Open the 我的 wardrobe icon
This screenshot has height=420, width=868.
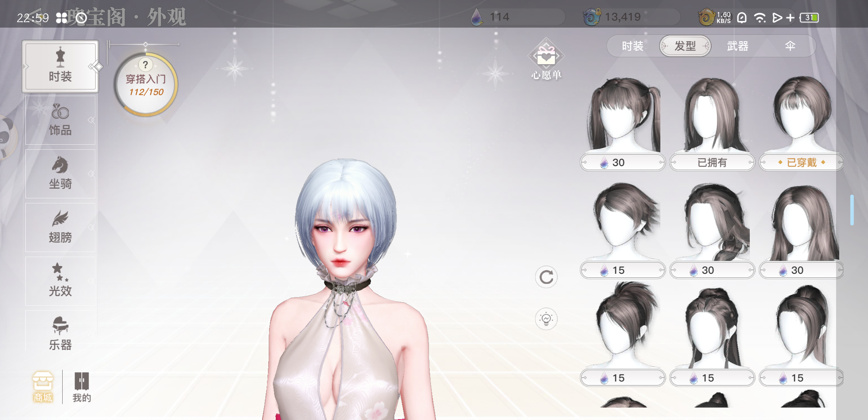(82, 387)
